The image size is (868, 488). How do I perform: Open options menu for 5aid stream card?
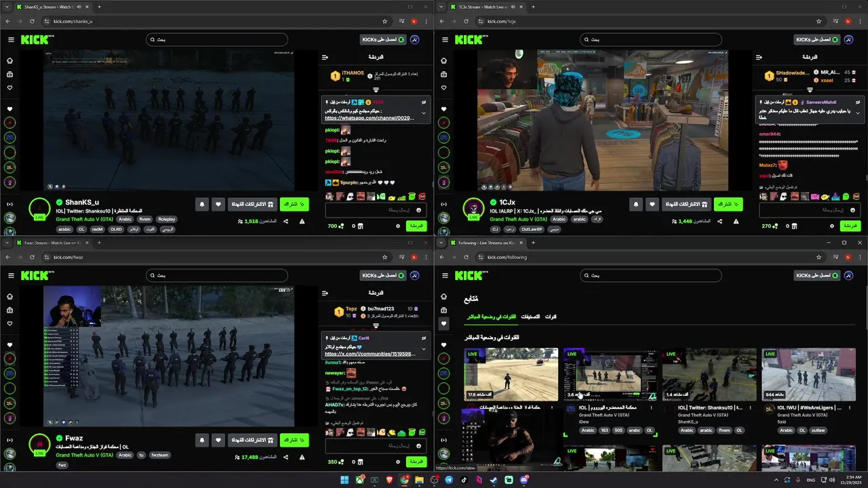coord(850,408)
